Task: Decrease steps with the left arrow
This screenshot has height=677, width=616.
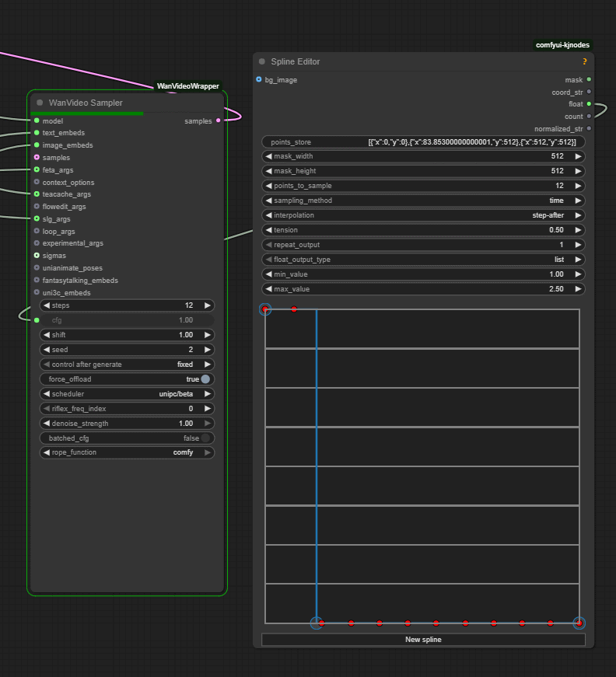Action: 47,305
